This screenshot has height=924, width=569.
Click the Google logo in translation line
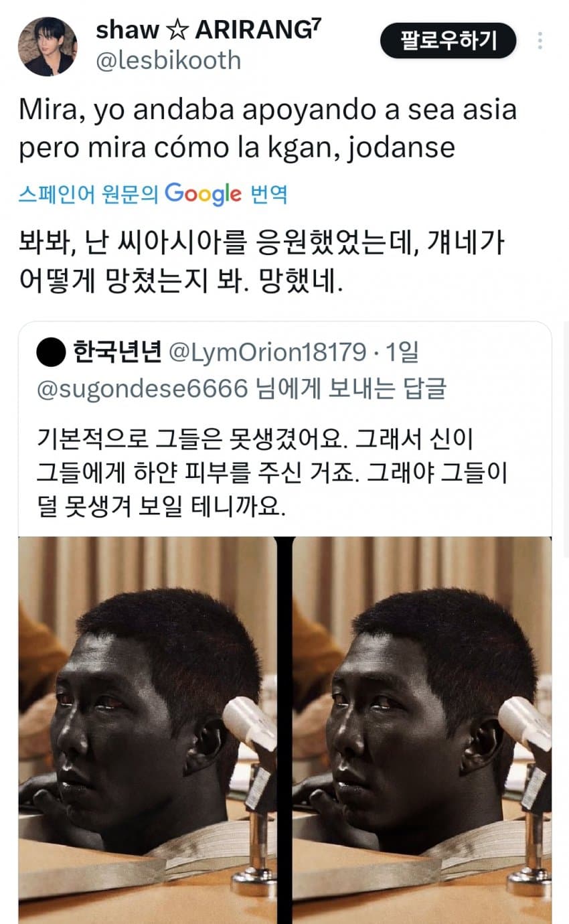click(x=203, y=194)
